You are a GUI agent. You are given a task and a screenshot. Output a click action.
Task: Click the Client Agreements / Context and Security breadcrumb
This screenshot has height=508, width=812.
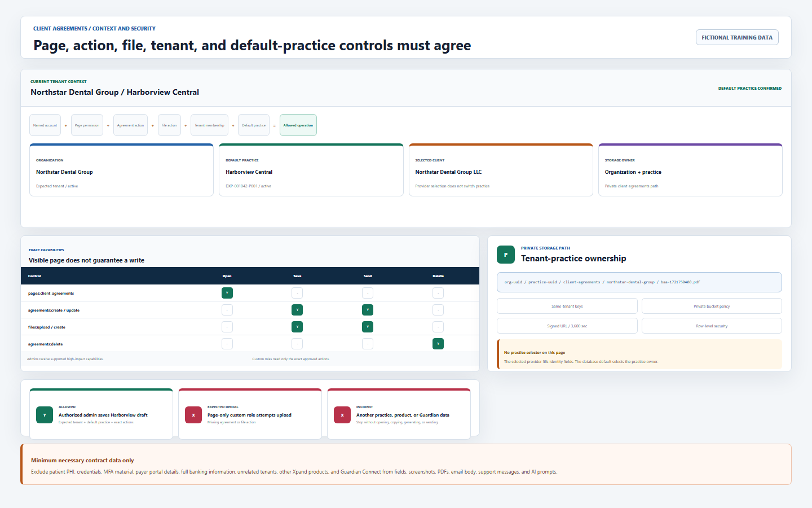(94, 28)
